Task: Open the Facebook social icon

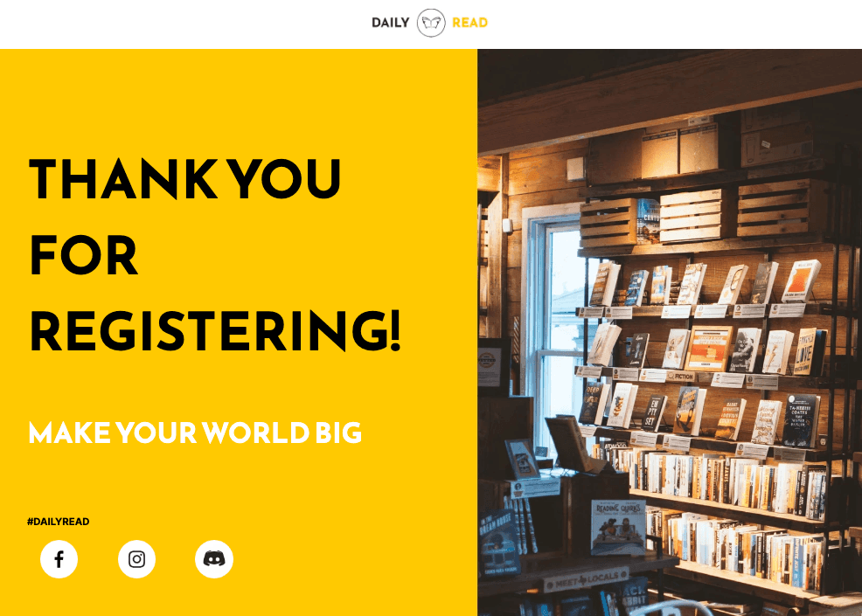Action: click(x=59, y=559)
